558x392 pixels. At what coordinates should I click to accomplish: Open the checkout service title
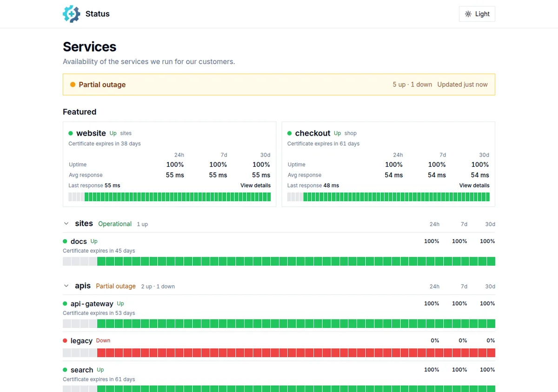[x=312, y=133]
